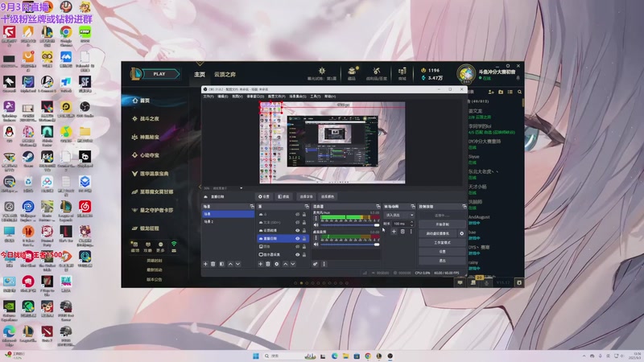Image resolution: width=644 pixels, height=362 pixels.
Task: Open OBS 工具(T) menu
Action: (315, 97)
